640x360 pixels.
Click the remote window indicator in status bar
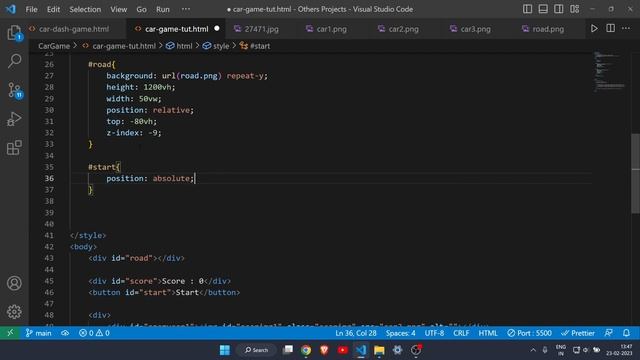10,333
